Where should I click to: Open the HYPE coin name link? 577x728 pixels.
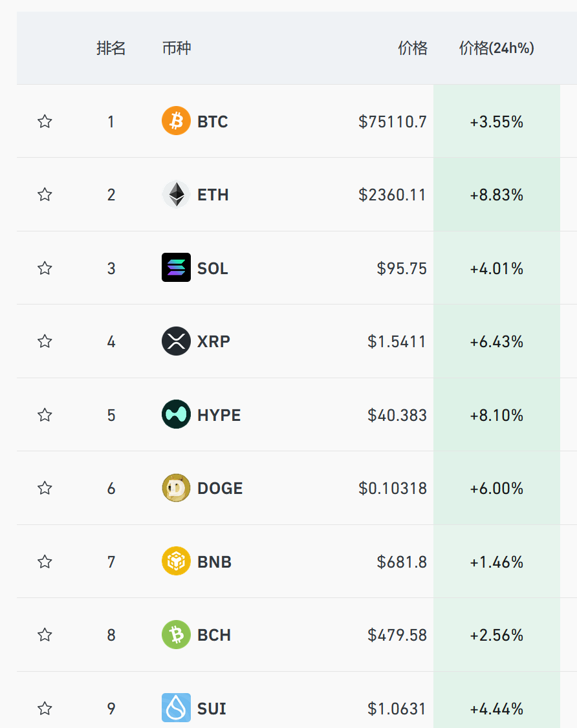point(219,415)
